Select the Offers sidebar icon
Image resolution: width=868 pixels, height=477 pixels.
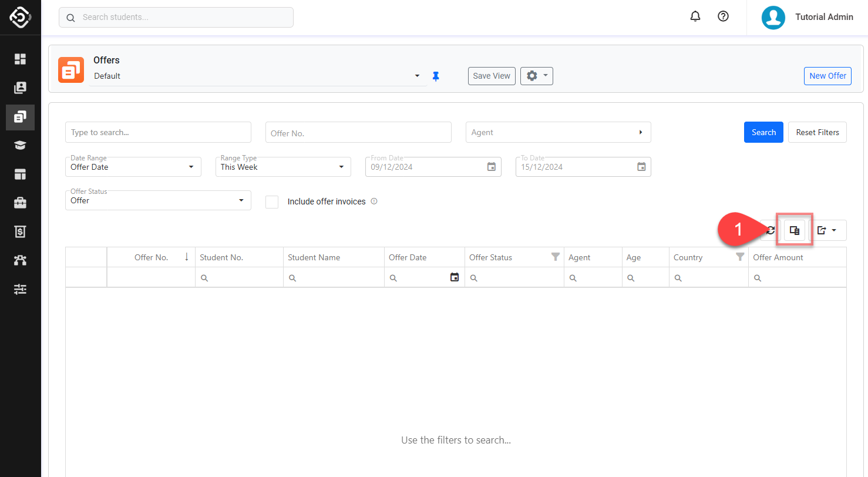coord(21,117)
